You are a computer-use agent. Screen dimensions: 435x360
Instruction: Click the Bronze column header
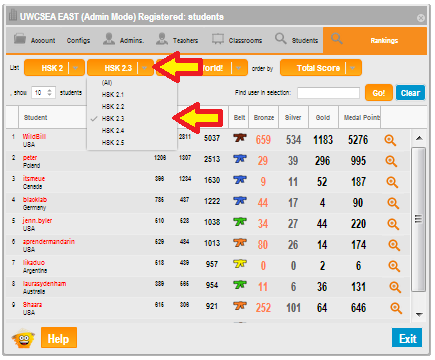coord(264,117)
